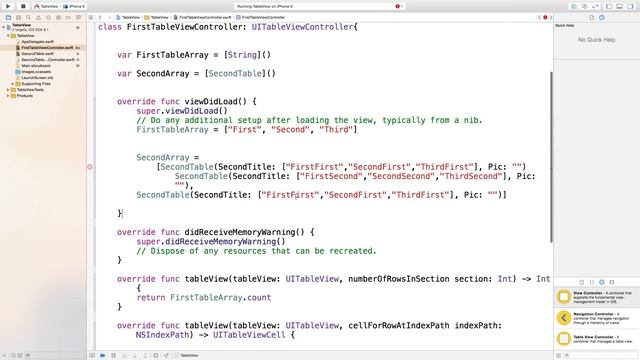This screenshot has width=640, height=360.
Task: Select the Object library tab
Action: pos(602,282)
